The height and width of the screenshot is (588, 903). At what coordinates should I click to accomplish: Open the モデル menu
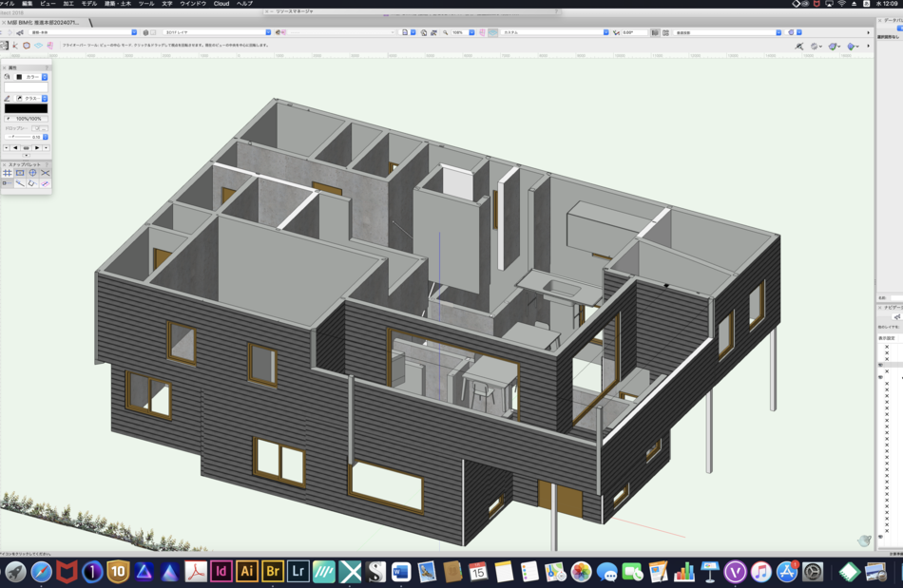pos(88,4)
